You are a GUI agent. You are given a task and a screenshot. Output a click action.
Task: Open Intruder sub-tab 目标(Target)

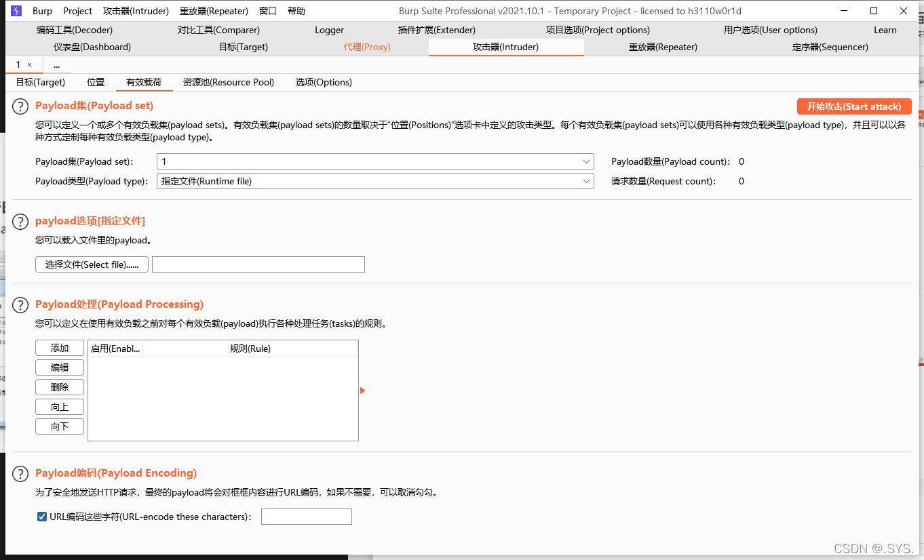coord(41,82)
